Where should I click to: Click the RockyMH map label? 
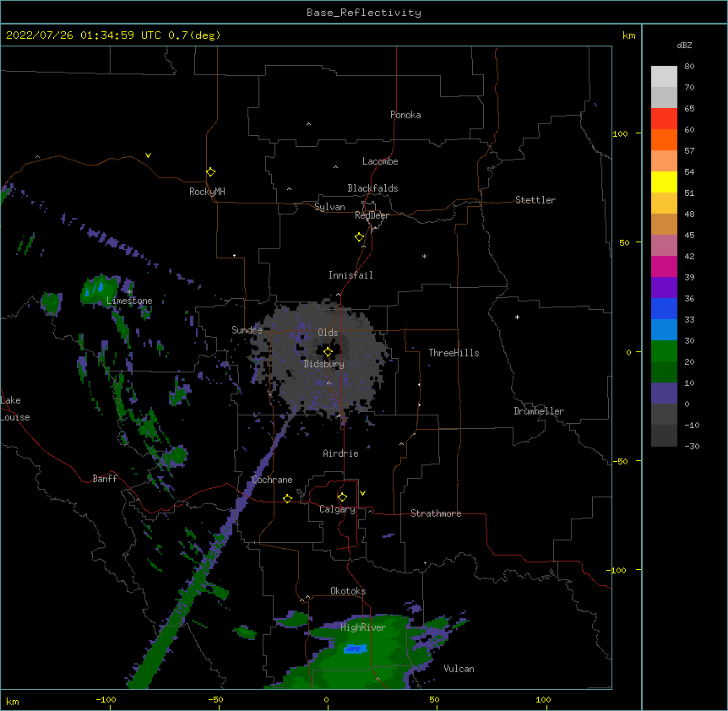click(207, 192)
